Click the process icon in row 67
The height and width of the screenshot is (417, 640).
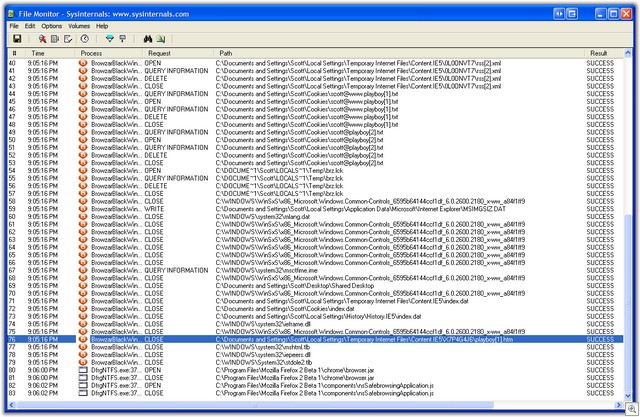83,270
